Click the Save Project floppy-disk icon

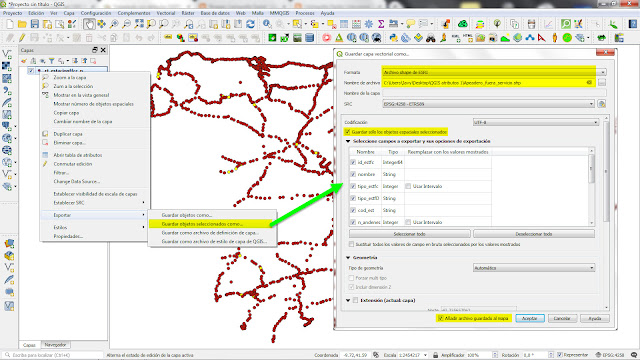point(35,24)
